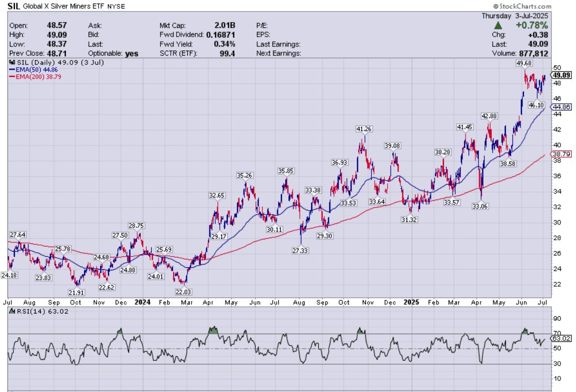Click the EPS label
The image size is (576, 392).
click(263, 35)
